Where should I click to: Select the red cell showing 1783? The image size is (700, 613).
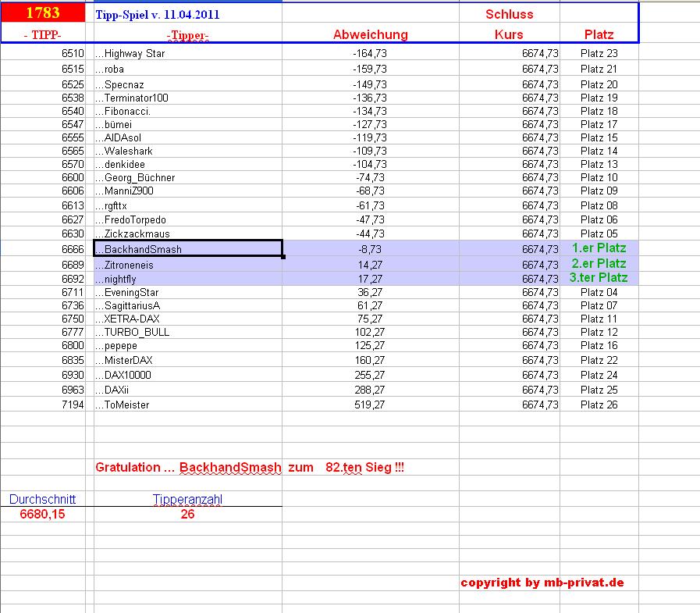point(43,12)
